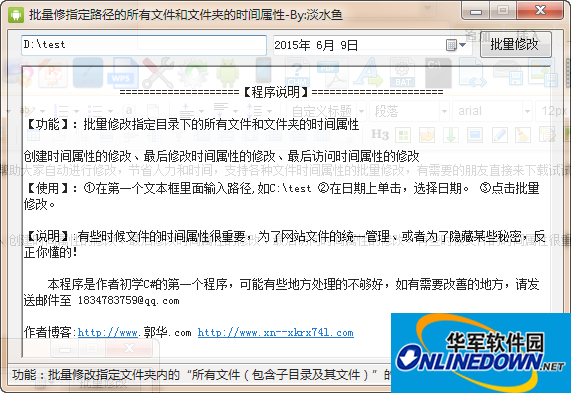Viewport: 571px width, 393px height.
Task: Minimize the window
Action: [x=476, y=11]
